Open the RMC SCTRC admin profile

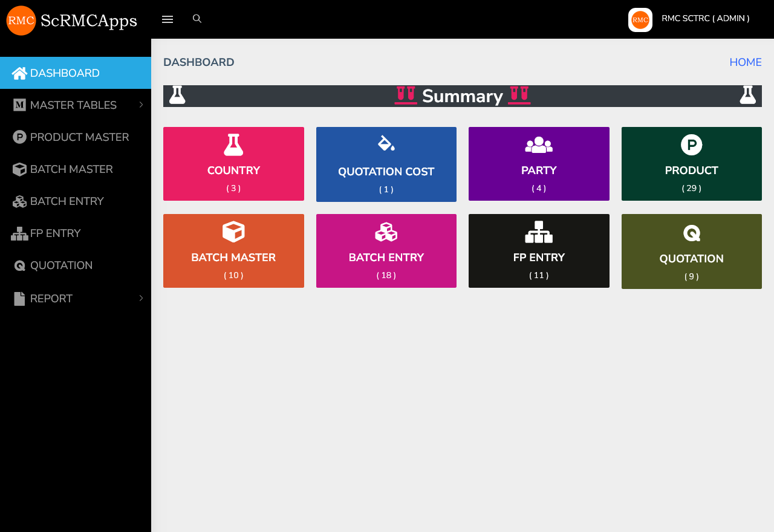(x=705, y=19)
